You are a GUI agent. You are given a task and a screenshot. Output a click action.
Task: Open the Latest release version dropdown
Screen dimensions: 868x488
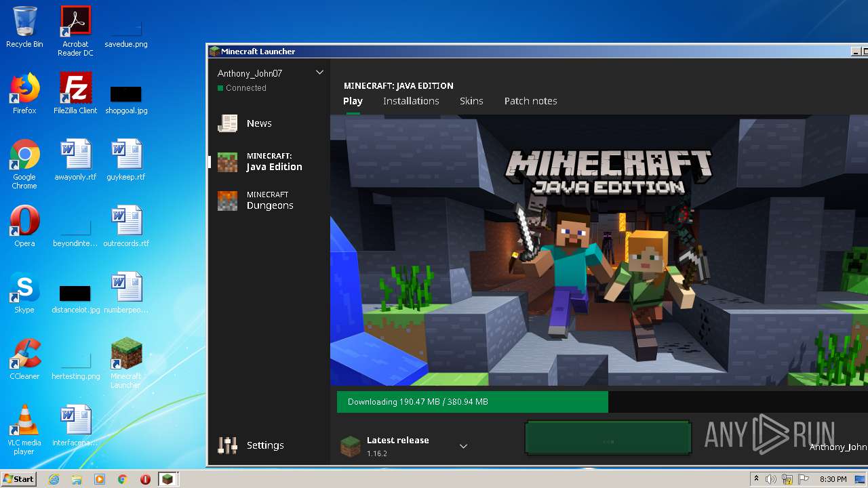pyautogui.click(x=463, y=446)
